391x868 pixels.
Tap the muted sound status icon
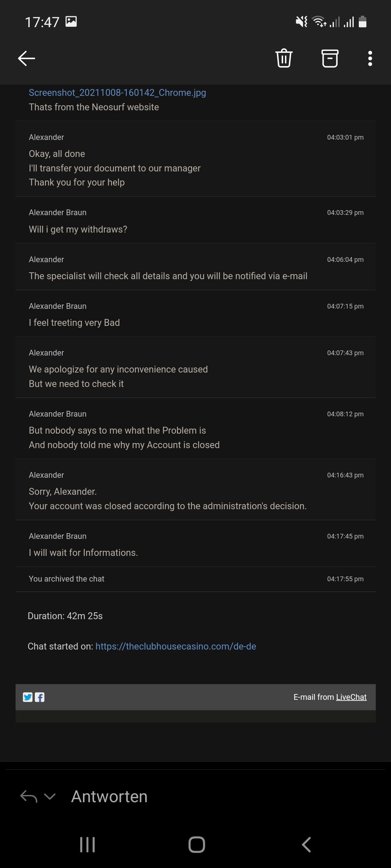point(301,22)
